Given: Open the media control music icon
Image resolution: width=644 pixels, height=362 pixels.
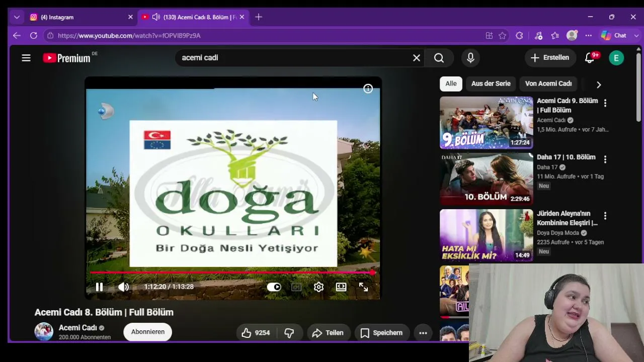Looking at the screenshot, I should pos(538,36).
